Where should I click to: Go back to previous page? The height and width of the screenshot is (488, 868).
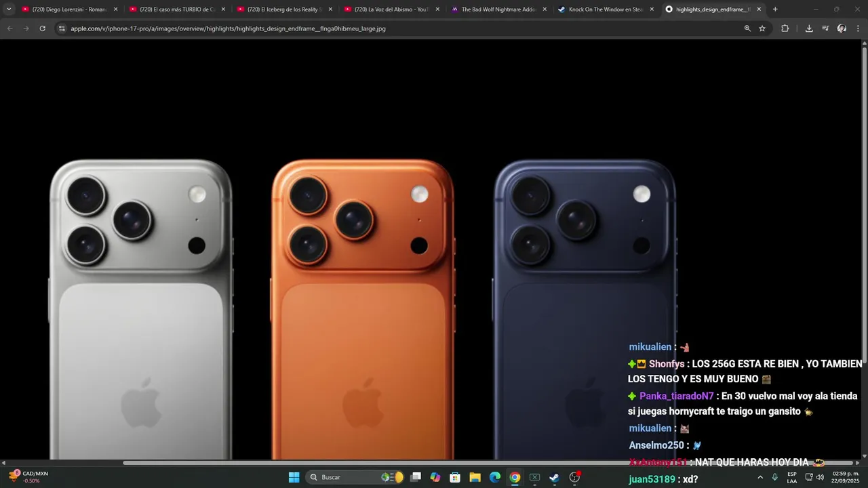pos(9,28)
